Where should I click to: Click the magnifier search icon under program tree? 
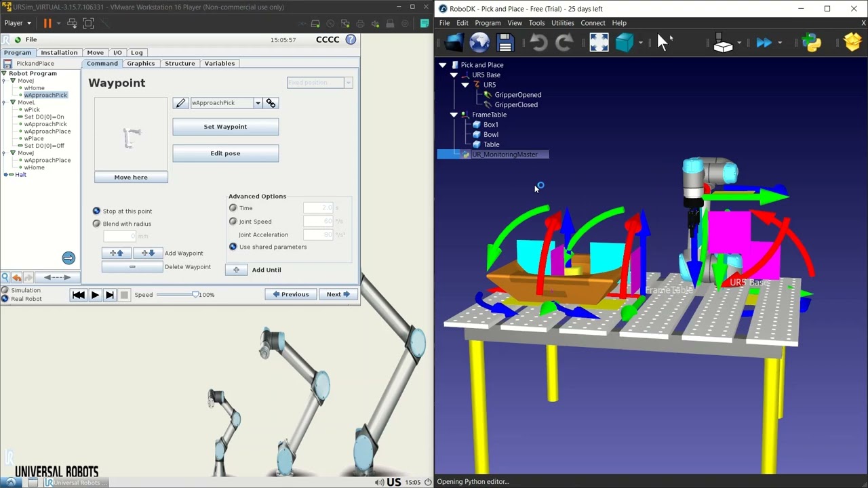tap(5, 277)
